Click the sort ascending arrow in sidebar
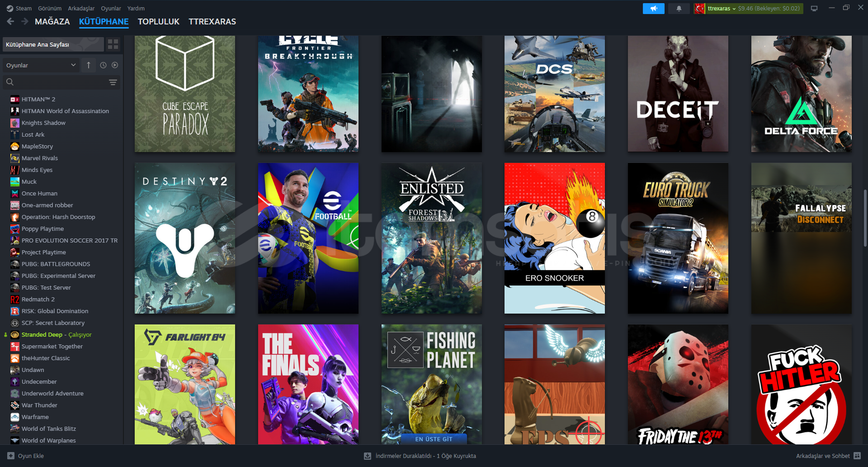The image size is (868, 467). click(89, 65)
